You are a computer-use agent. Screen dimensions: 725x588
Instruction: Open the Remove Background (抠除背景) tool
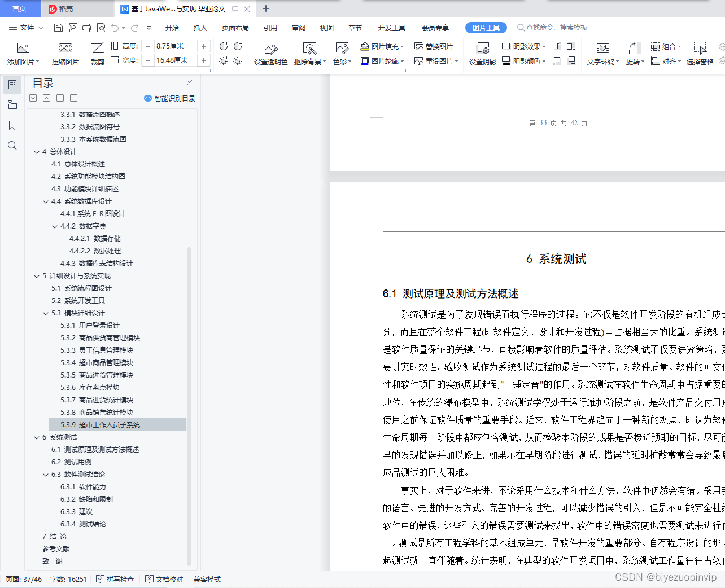click(309, 54)
